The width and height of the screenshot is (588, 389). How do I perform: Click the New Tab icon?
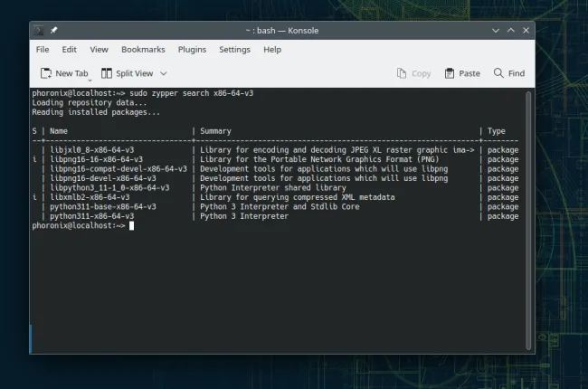(x=46, y=73)
